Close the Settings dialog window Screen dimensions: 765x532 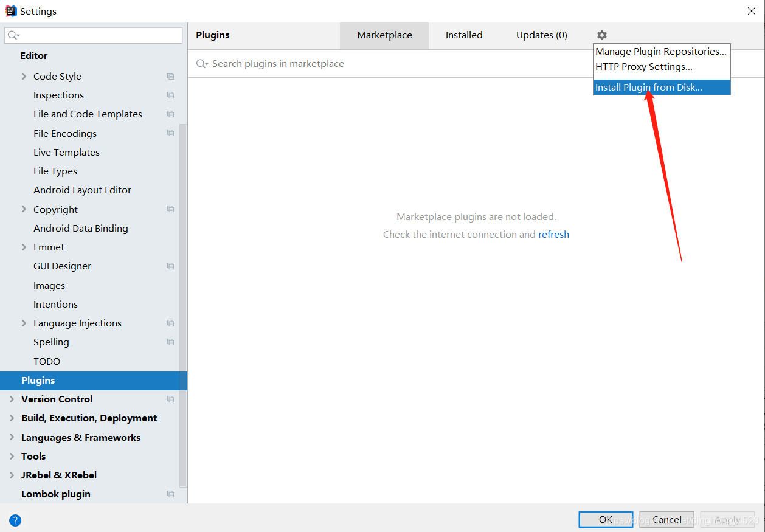click(752, 11)
